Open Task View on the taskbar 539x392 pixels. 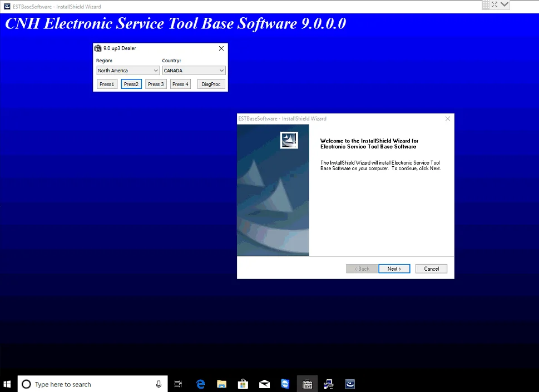(178, 384)
